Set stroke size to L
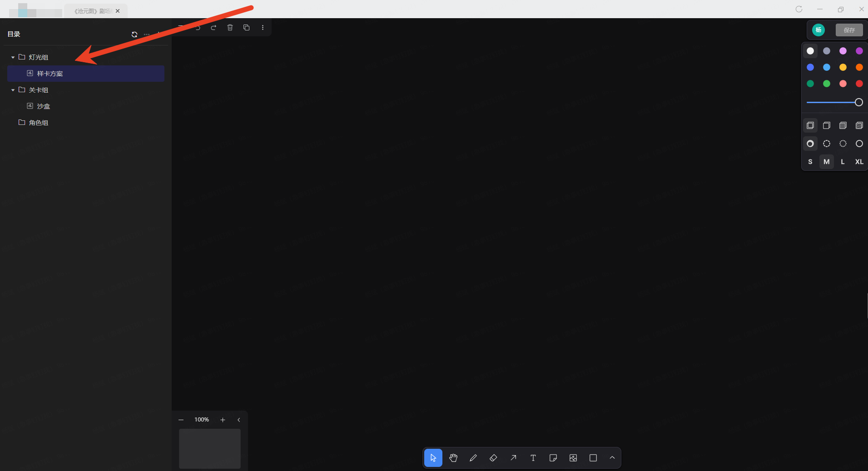Screen dimensions: 868x471 (843, 162)
